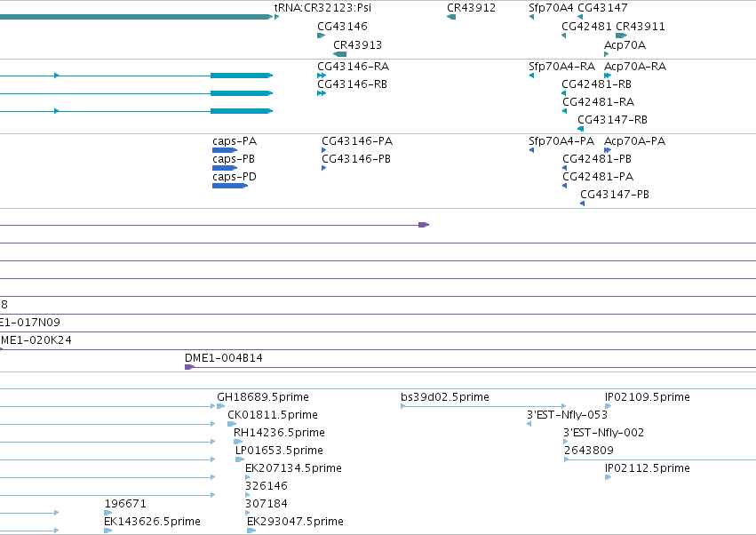Select the EK207134.5prime EST label

click(294, 468)
